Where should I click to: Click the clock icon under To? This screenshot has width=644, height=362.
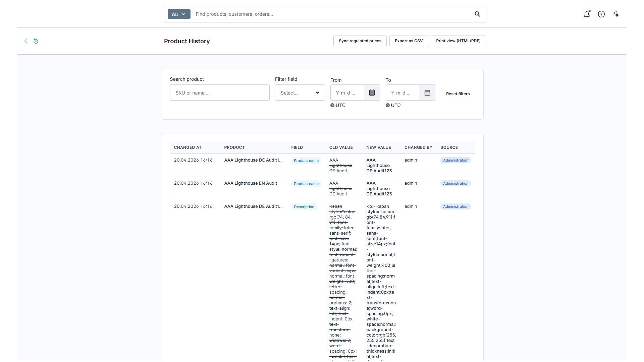click(x=387, y=105)
